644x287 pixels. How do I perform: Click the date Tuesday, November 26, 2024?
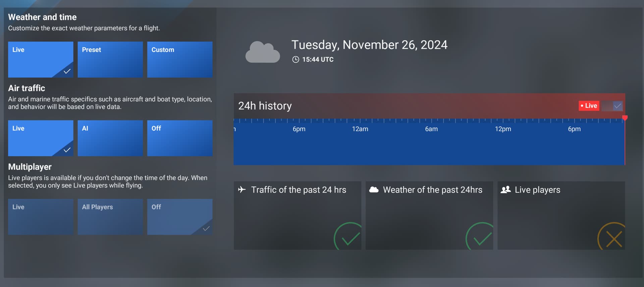[x=369, y=45]
